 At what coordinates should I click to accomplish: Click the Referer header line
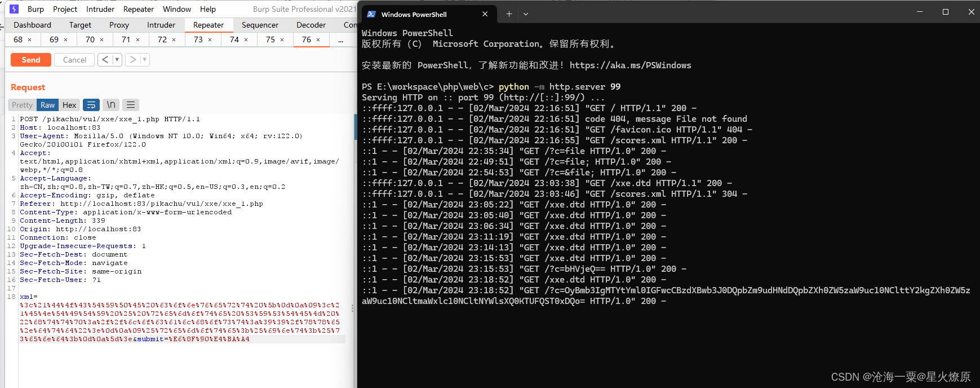pos(141,204)
